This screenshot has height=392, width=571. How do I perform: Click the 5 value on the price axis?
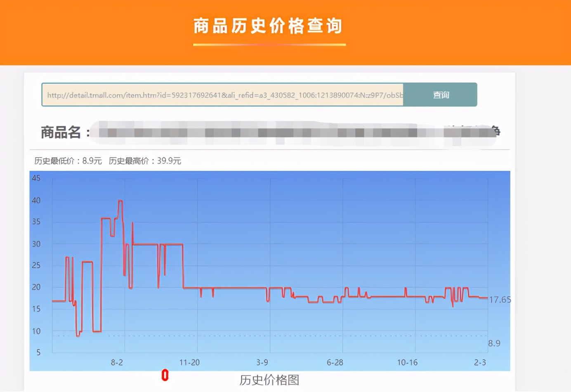(38, 352)
